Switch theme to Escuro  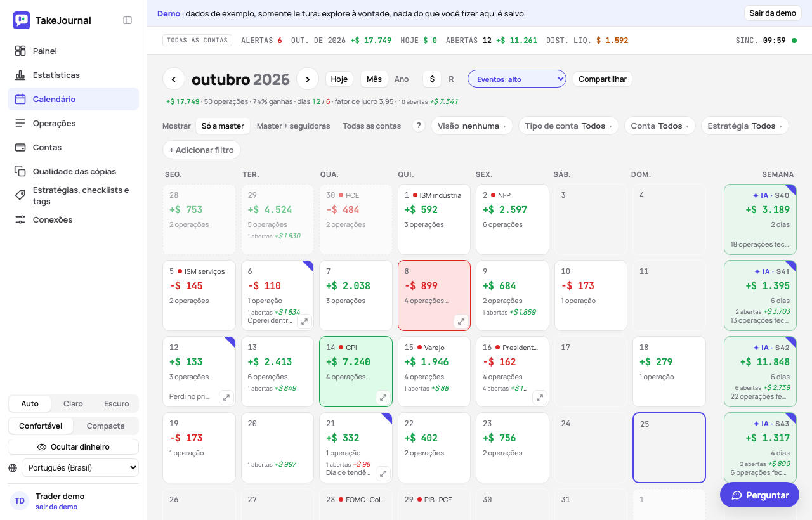pos(117,404)
